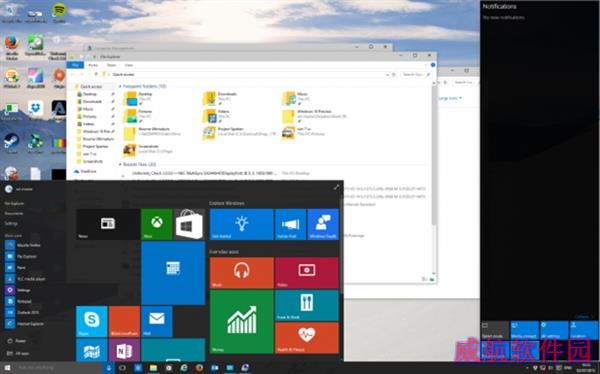The image size is (600, 374).
Task: Collapse the Recent files section
Action: [120, 164]
